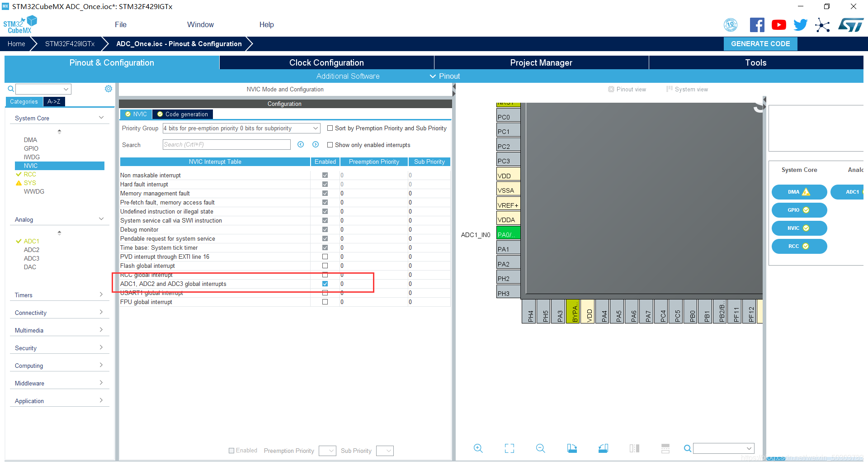
Task: Focus the NVIC Search input field
Action: point(226,144)
